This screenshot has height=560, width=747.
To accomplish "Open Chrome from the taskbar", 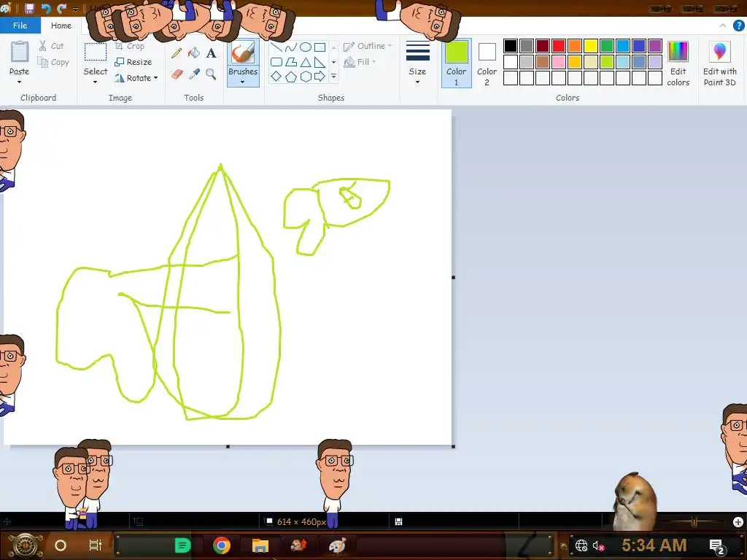I will tap(222, 545).
